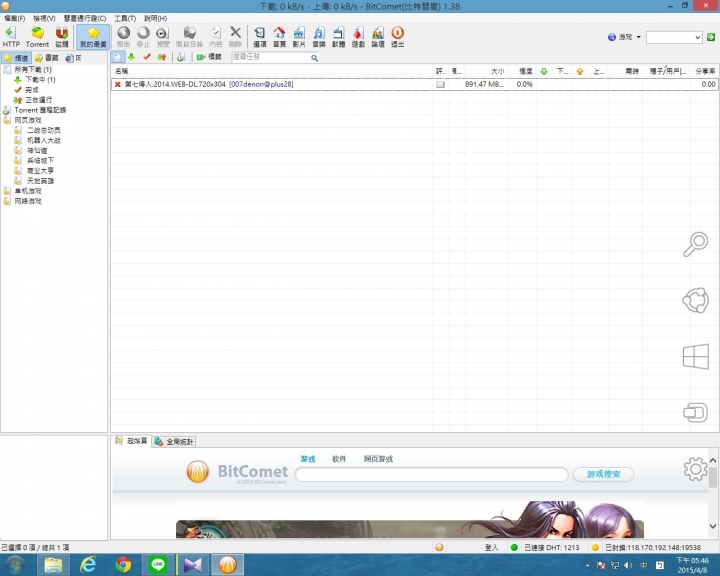This screenshot has height=576, width=720.
Task: Click the 標籤 tags button
Action: point(209,57)
